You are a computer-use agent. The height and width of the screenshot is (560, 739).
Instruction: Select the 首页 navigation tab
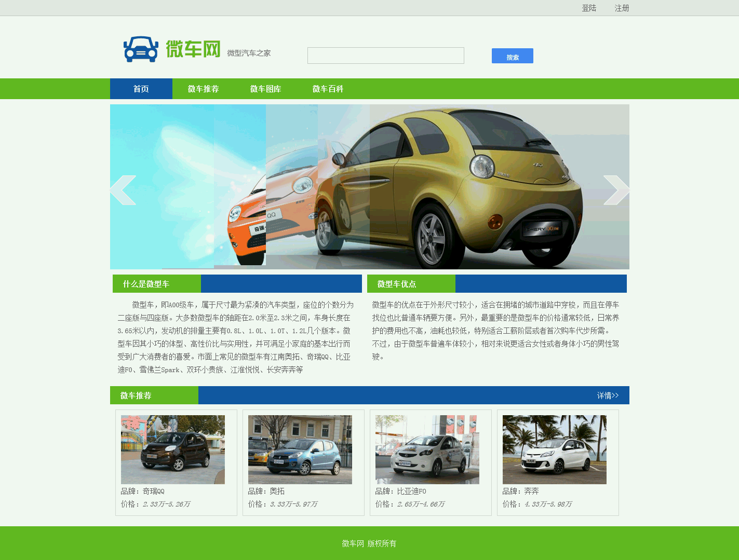click(141, 89)
